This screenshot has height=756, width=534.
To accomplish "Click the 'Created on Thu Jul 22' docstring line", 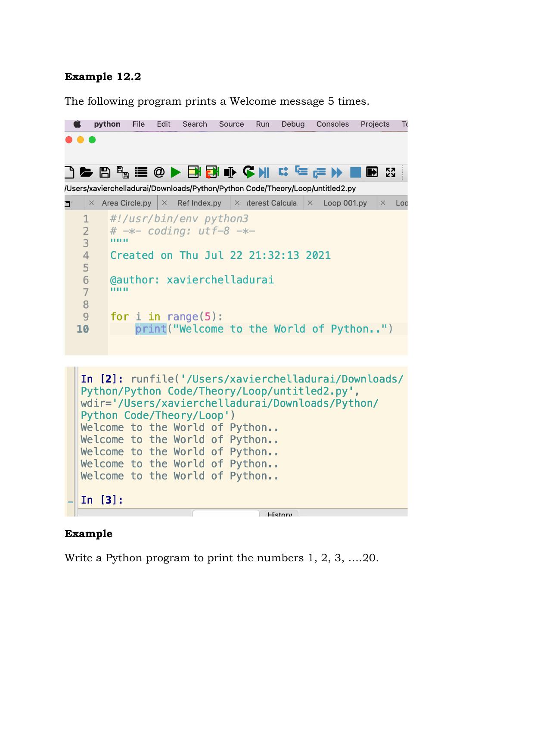I will point(220,255).
